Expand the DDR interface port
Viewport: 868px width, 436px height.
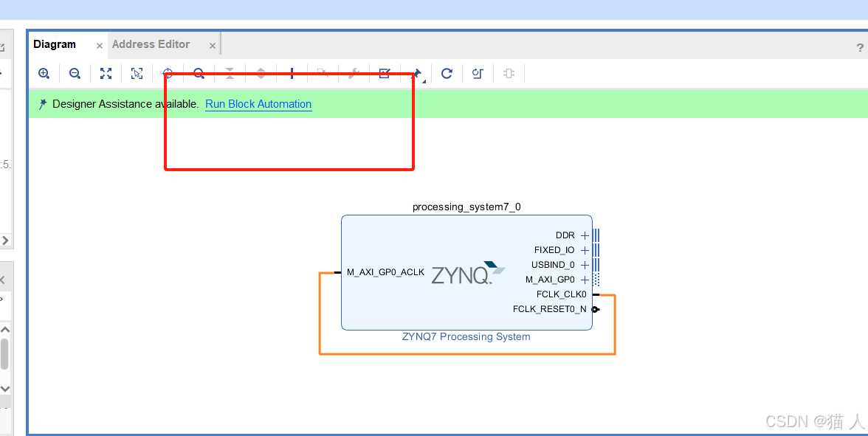(x=585, y=236)
